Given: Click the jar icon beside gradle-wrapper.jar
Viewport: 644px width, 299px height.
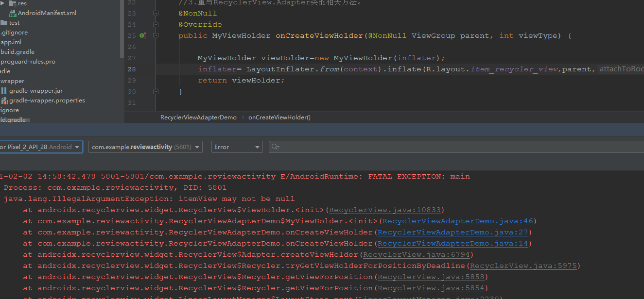Looking at the screenshot, I should pos(4,91).
